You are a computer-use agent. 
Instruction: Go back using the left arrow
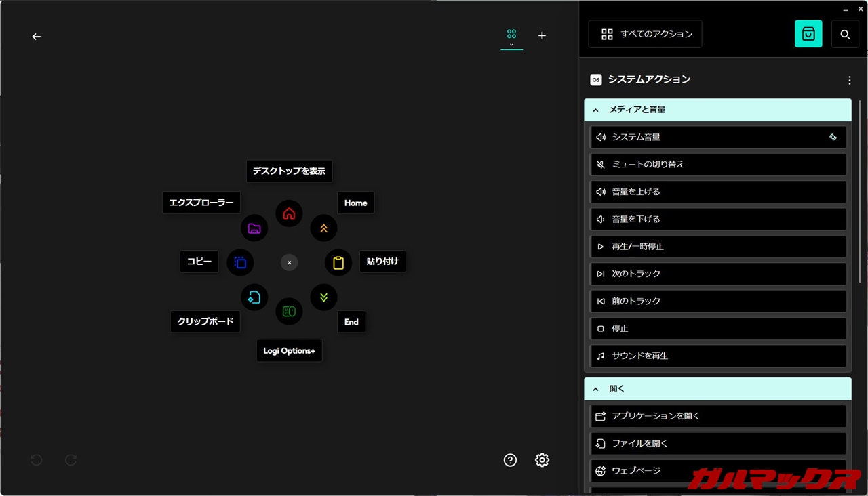click(37, 37)
